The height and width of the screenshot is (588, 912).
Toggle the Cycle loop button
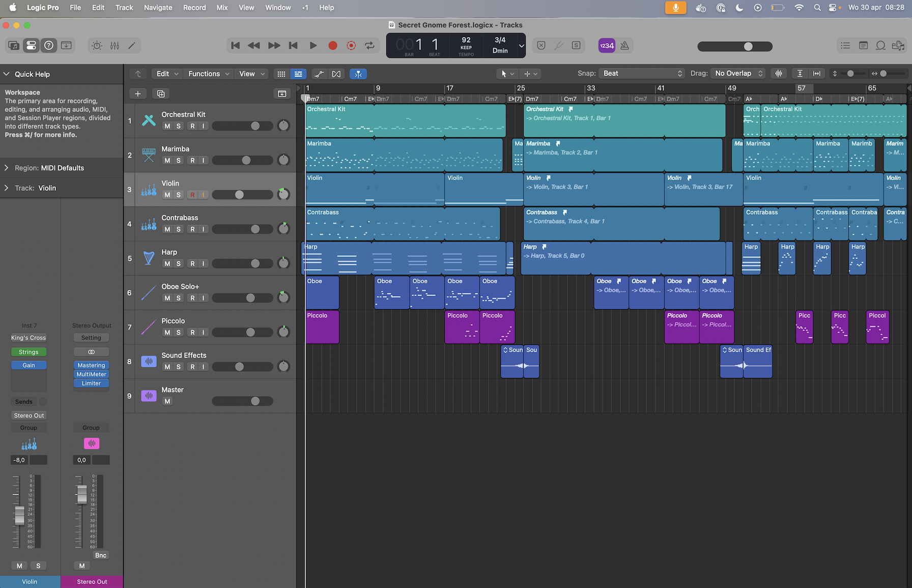coord(370,45)
